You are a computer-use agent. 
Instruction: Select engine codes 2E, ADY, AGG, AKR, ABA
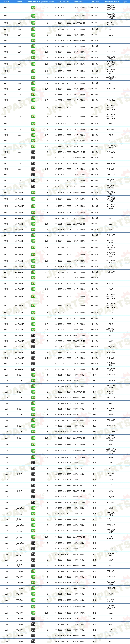tap(111, 438)
